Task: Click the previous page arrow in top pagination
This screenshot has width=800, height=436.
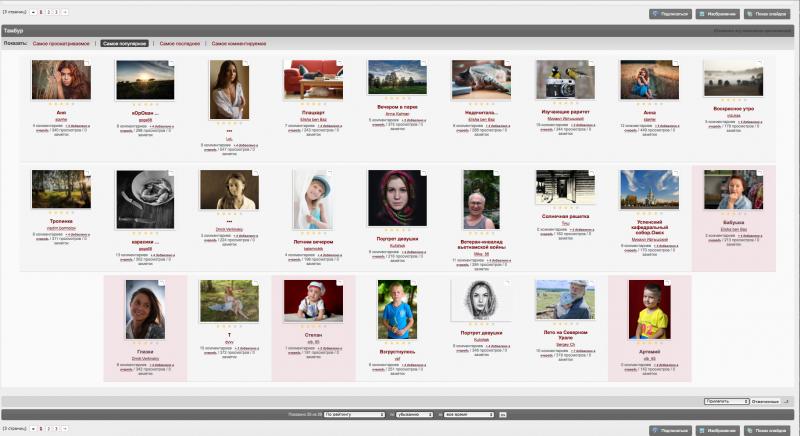Action: [33, 12]
